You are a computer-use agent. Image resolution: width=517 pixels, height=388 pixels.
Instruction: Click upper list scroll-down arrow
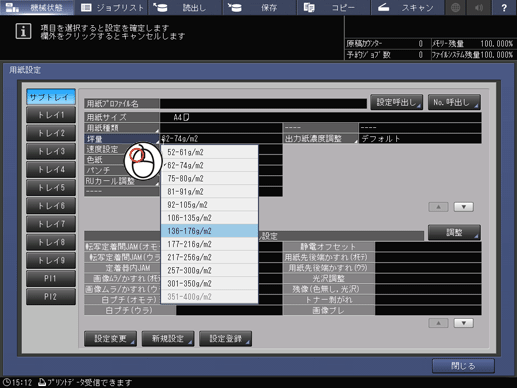(x=464, y=207)
